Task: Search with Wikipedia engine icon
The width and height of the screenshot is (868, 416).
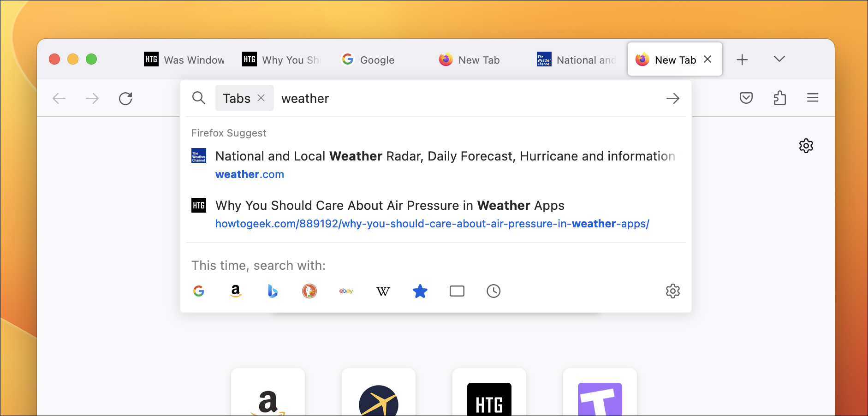Action: 383,291
